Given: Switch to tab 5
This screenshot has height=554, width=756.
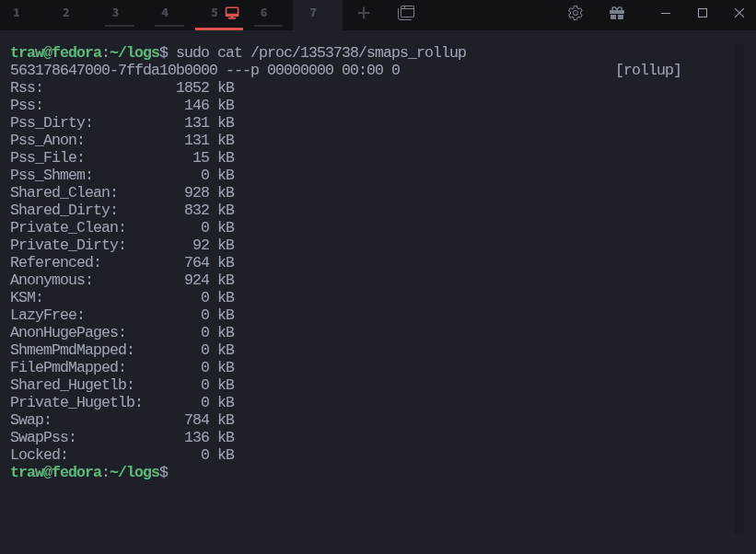Looking at the screenshot, I should (x=214, y=13).
